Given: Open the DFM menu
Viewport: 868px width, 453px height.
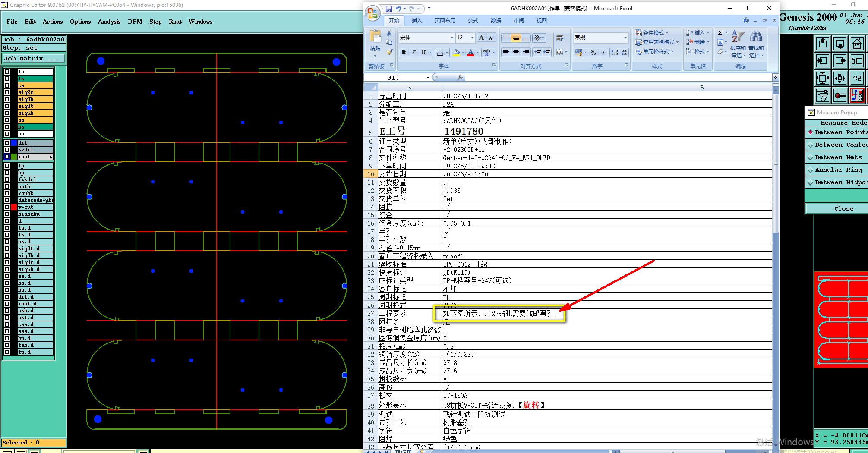Looking at the screenshot, I should pyautogui.click(x=135, y=22).
